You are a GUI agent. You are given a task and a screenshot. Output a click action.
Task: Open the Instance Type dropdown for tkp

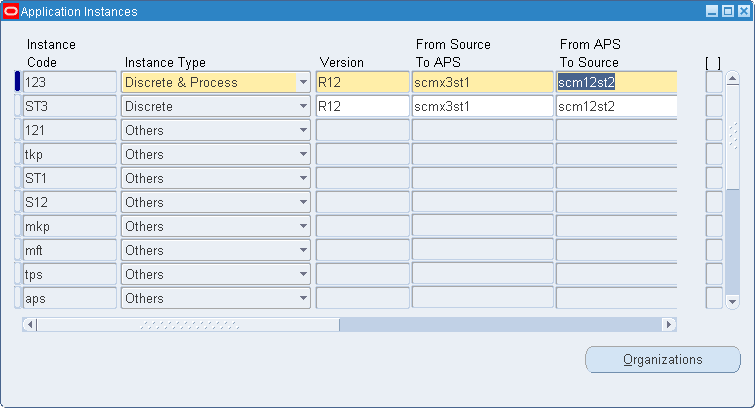point(303,154)
